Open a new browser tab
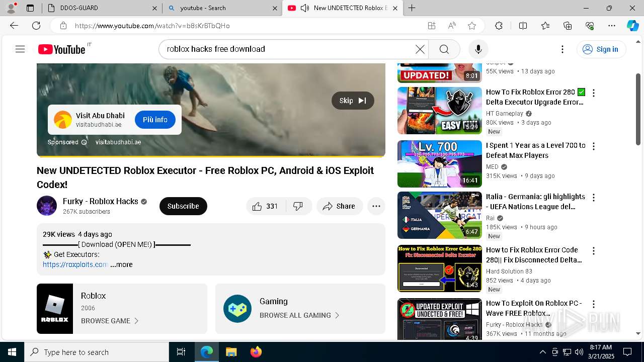 point(412,8)
